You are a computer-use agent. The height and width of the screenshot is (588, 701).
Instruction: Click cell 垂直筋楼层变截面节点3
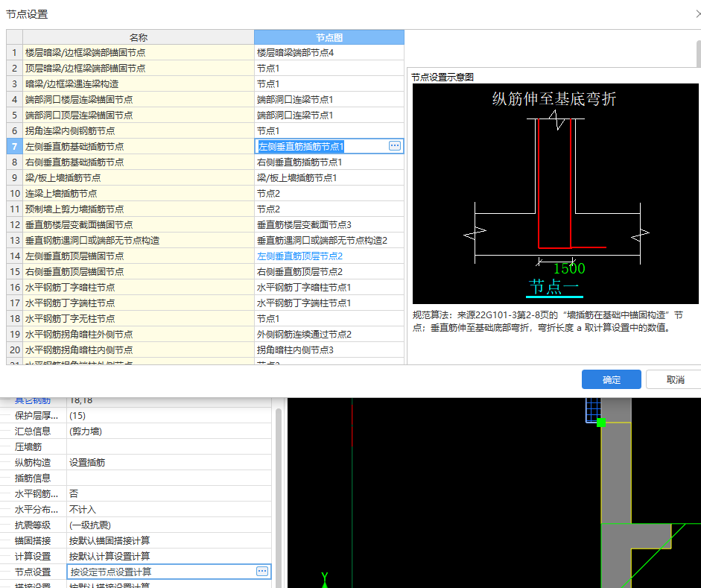pyautogui.click(x=329, y=225)
